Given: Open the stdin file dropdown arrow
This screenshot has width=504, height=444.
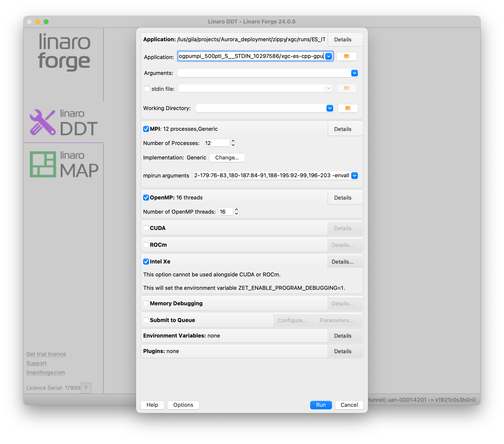Looking at the screenshot, I should 328,88.
